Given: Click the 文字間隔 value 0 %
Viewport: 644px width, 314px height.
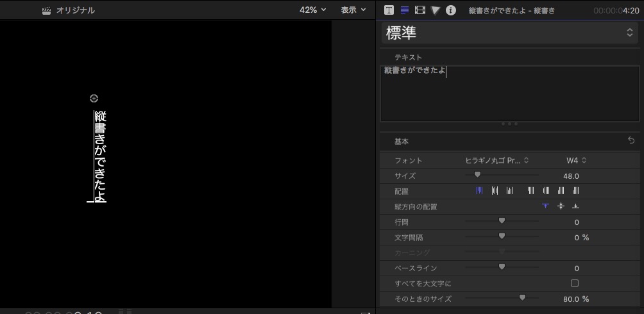Looking at the screenshot, I should (x=582, y=238).
